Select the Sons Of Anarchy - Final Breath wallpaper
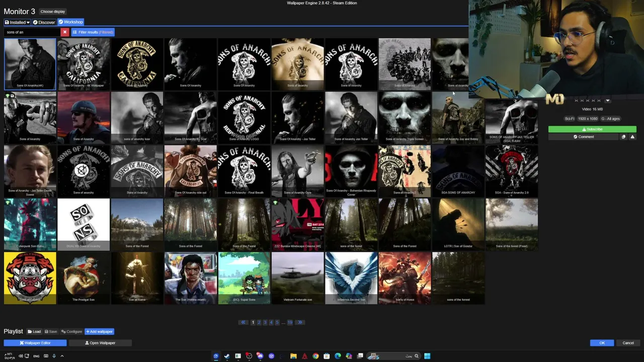Screen dimensions: 644x362 click(x=244, y=171)
